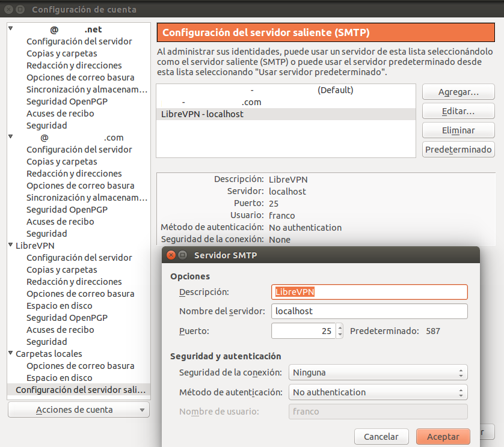
Task: Open the Seguridad de la conexión dropdown
Action: pos(378,372)
